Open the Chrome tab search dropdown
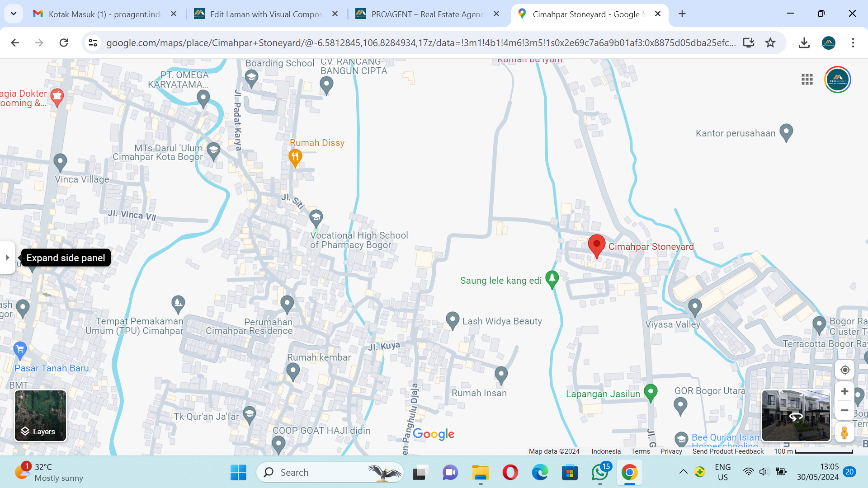Viewport: 868px width, 488px height. tap(14, 14)
